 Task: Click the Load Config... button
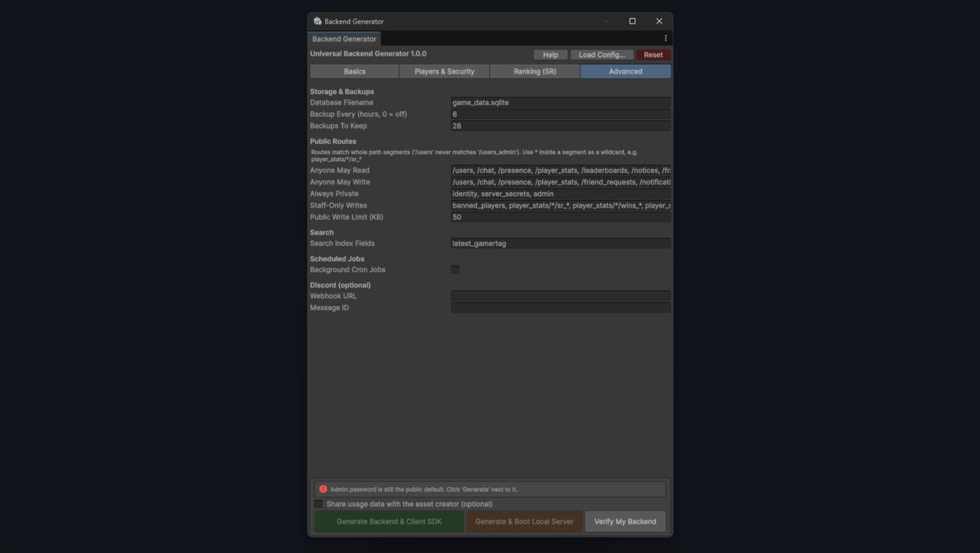602,55
